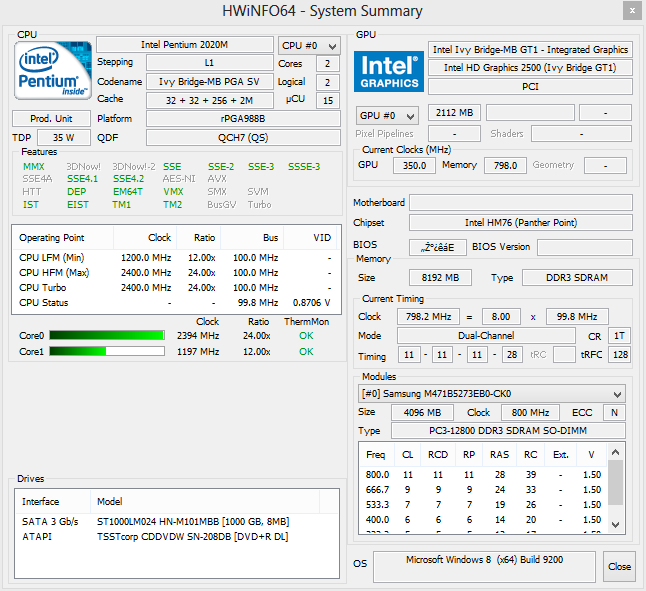The height and width of the screenshot is (591, 646).
Task: Click the Intel Pentium inside logo
Action: coord(53,71)
